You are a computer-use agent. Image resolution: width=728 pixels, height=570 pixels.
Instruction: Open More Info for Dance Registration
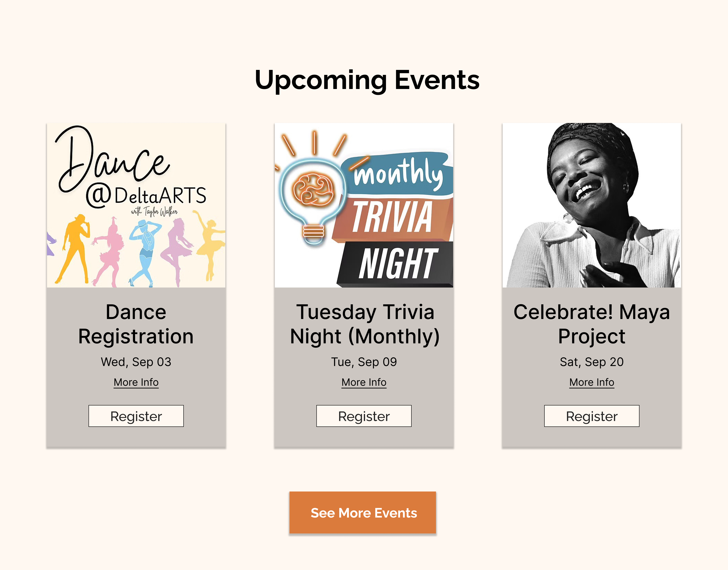[x=136, y=382]
